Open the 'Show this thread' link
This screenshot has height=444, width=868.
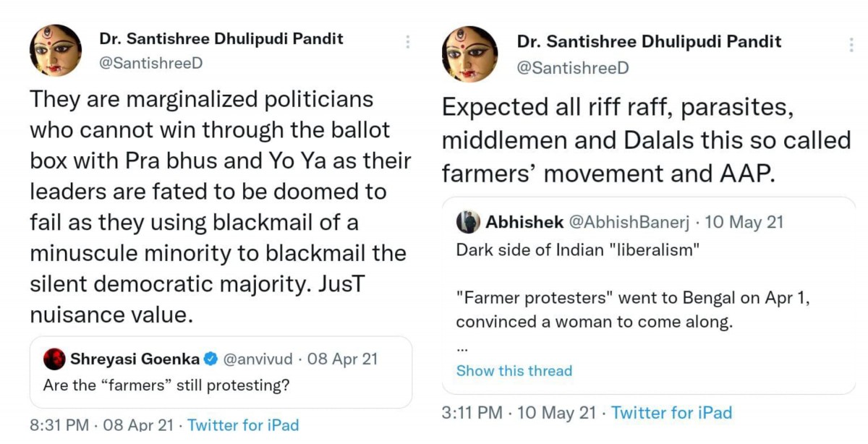click(x=514, y=371)
